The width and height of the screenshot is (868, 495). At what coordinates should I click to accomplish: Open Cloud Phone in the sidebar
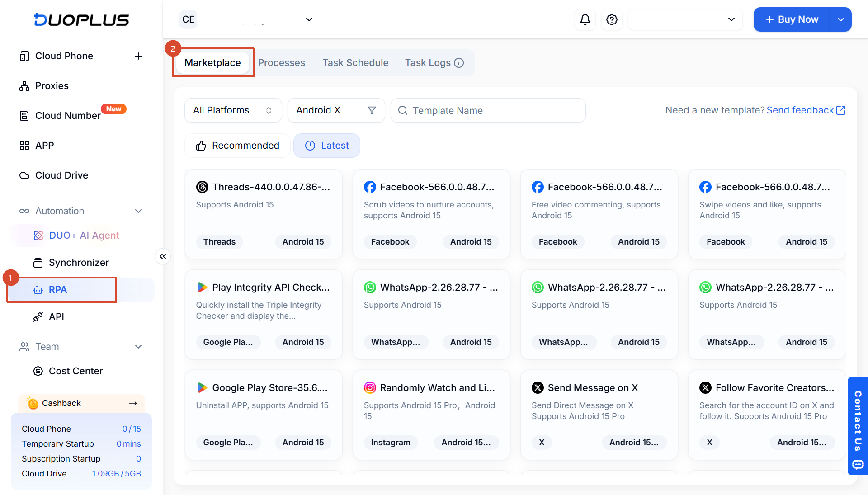click(64, 56)
